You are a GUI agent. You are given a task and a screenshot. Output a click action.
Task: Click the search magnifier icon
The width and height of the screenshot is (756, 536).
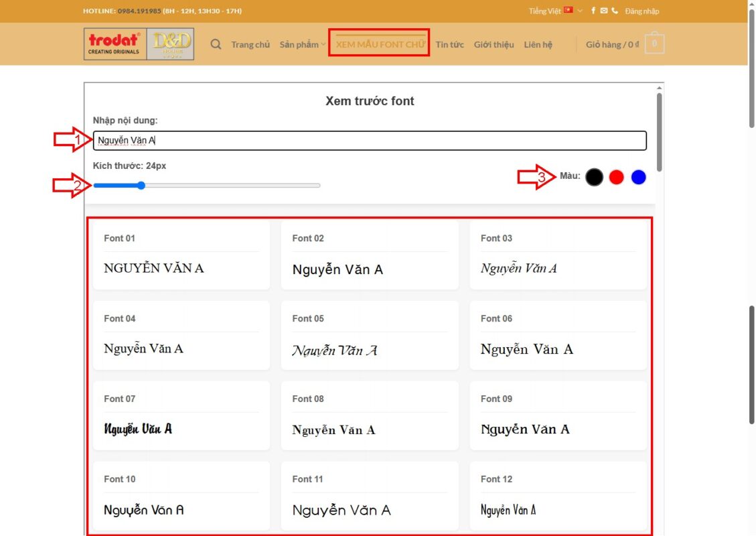216,45
